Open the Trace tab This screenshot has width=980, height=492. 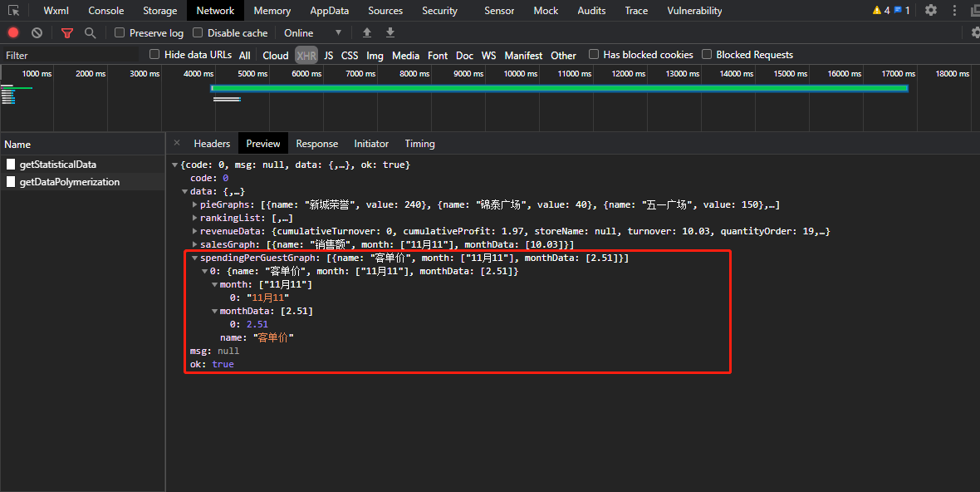pyautogui.click(x=636, y=11)
